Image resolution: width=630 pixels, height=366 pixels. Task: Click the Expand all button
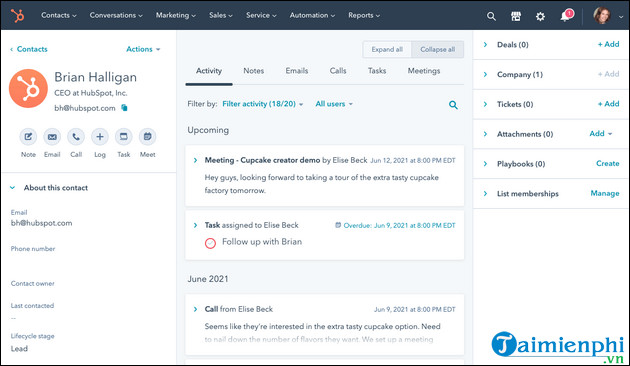point(387,49)
